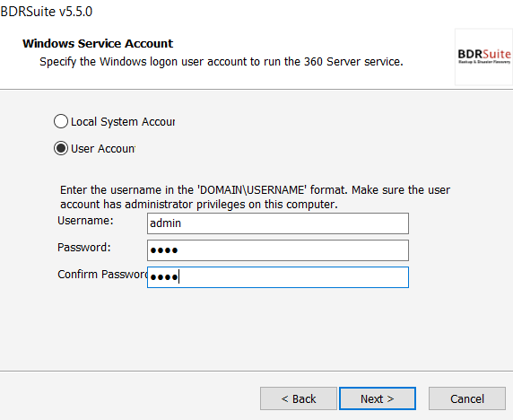Click the '360 Server service' description line
The width and height of the screenshot is (513, 420).
(222, 62)
